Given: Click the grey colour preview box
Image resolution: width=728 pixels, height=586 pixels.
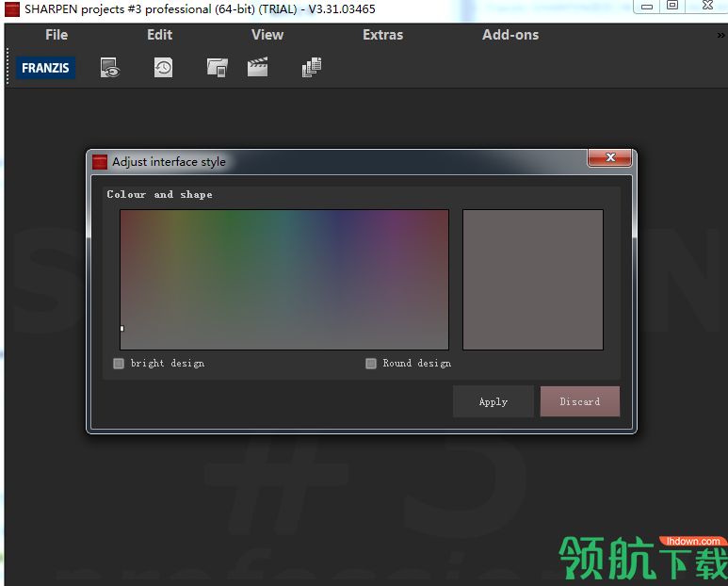Looking at the screenshot, I should click(x=533, y=280).
